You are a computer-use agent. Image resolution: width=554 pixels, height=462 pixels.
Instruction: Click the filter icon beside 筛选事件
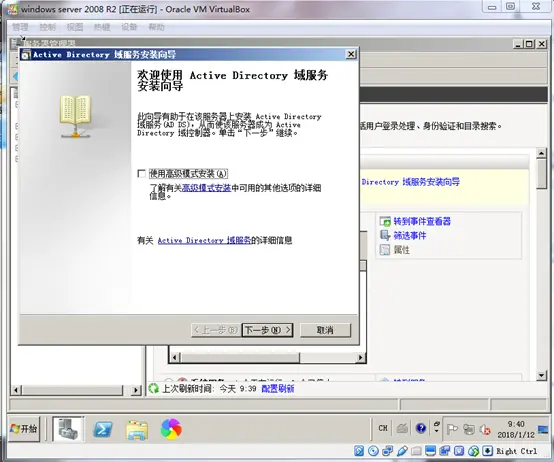click(385, 236)
